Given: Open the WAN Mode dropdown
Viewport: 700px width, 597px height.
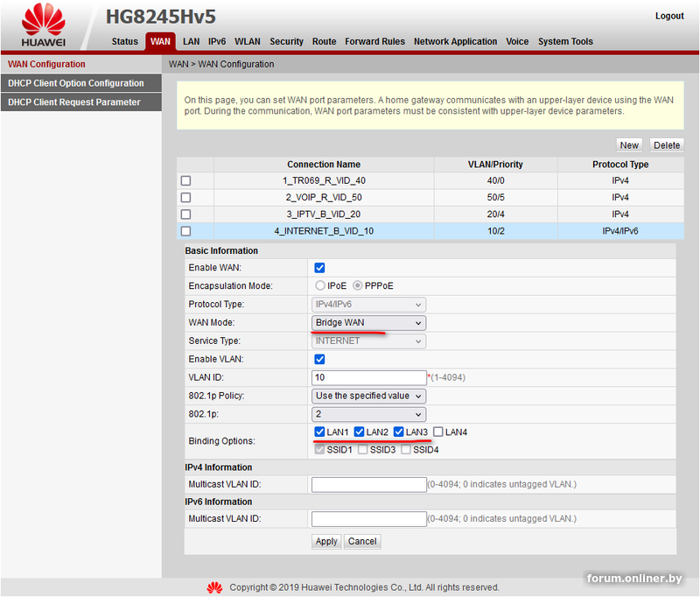Looking at the screenshot, I should 368,323.
